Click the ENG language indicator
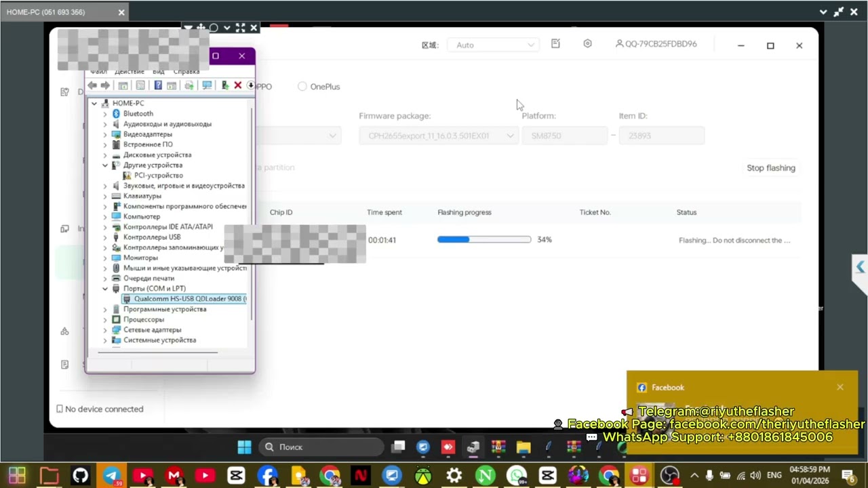The image size is (868, 488). [774, 476]
